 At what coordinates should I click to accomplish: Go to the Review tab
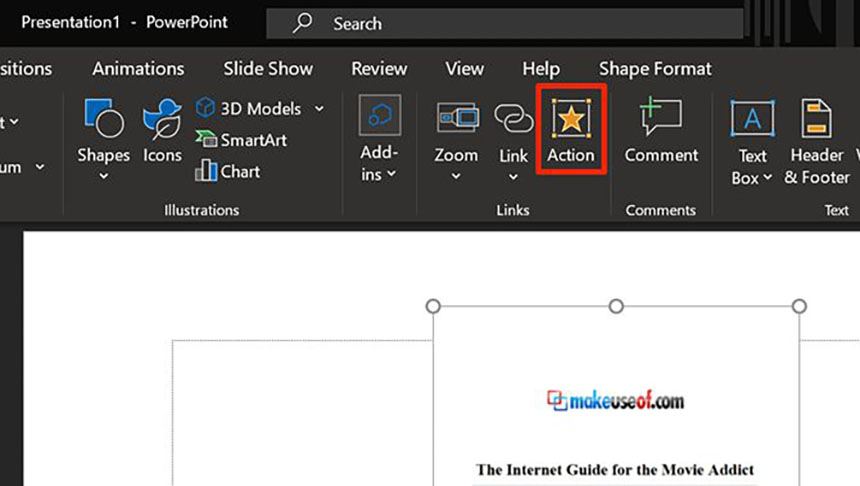click(379, 69)
